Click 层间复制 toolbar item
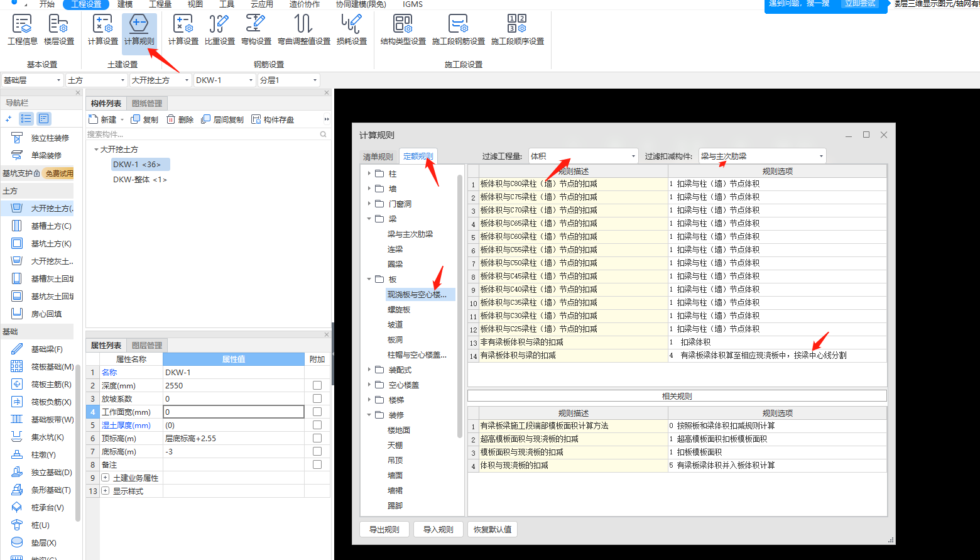980x560 pixels. tap(222, 119)
